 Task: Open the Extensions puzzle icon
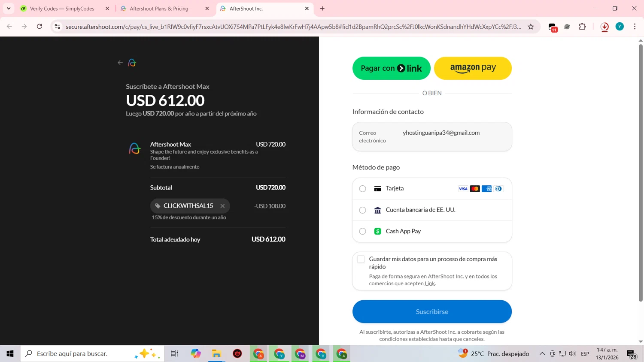582,27
